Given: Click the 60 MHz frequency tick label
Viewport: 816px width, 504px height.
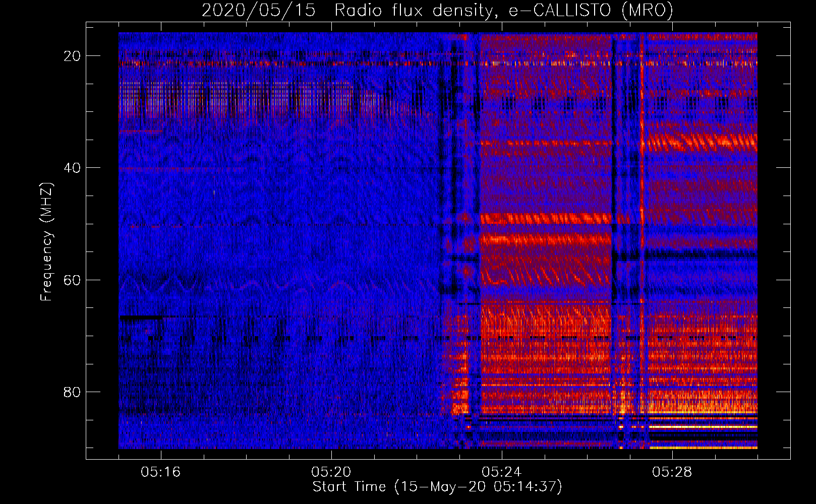Looking at the screenshot, I should click(x=73, y=280).
